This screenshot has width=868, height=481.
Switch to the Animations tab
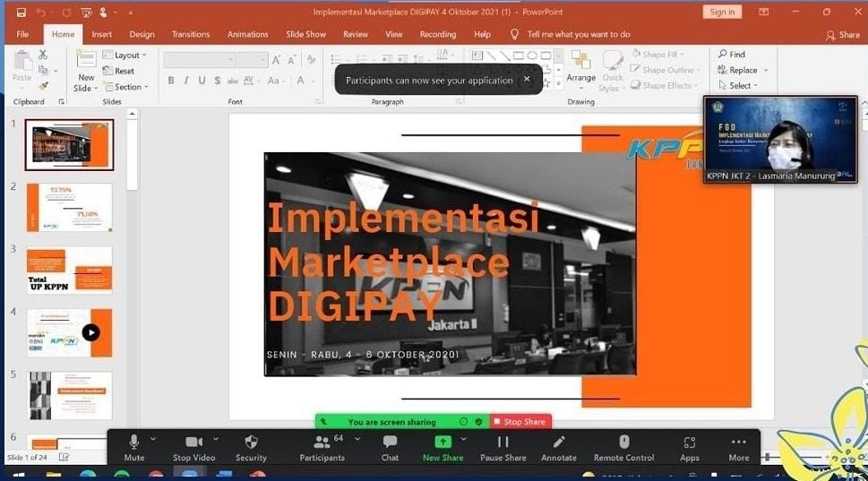click(x=247, y=34)
